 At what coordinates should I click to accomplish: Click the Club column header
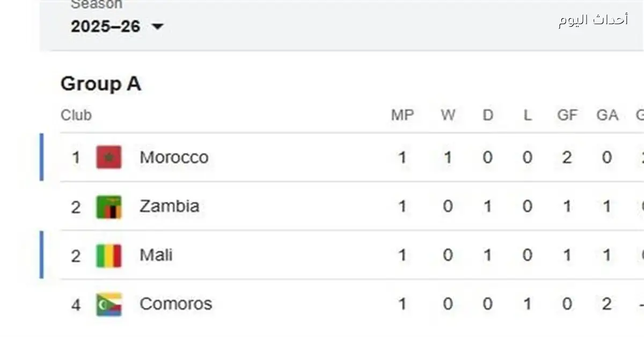[76, 115]
